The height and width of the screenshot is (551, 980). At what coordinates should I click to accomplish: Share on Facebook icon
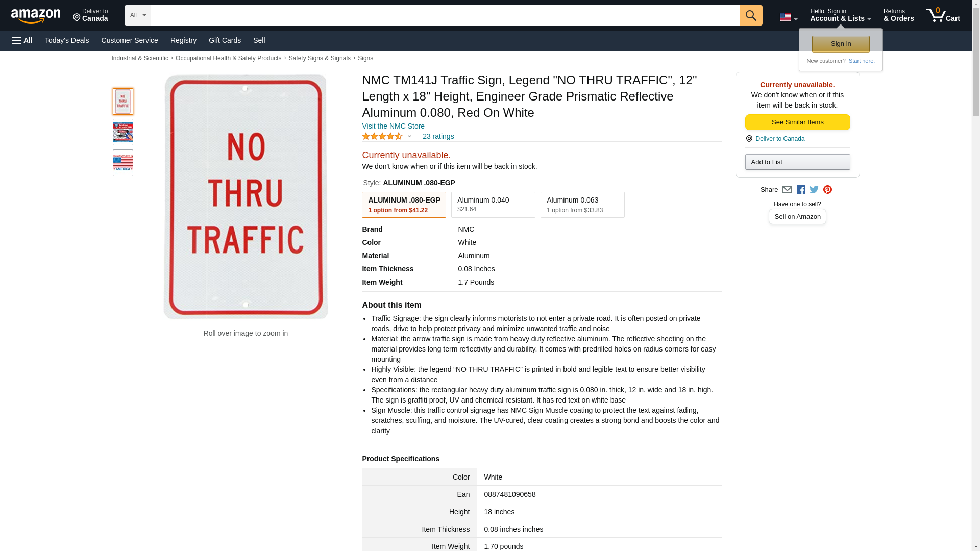tap(801, 190)
